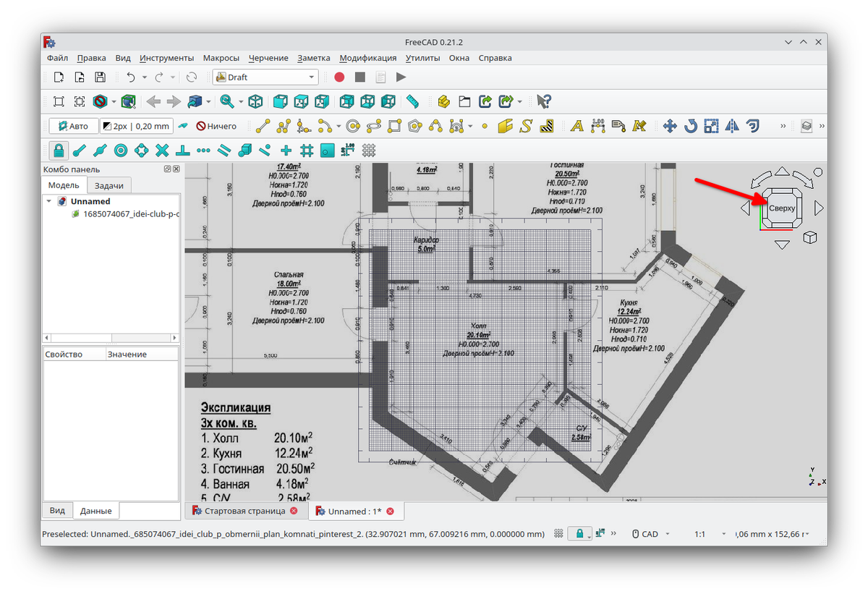
Task: Toggle snap to perpendicular
Action: (183, 150)
